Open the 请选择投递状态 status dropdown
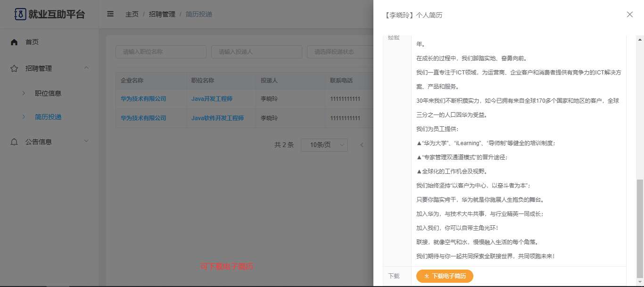The height and width of the screenshot is (287, 644). (x=339, y=52)
